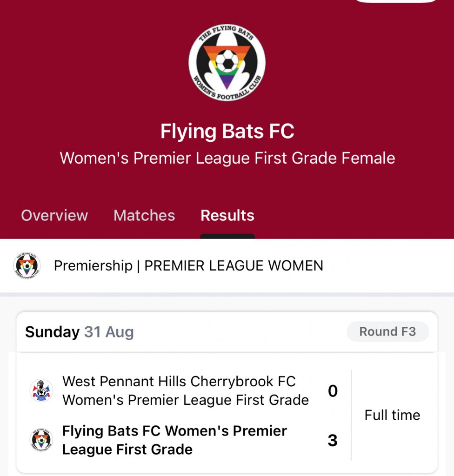
Task: Open the Premiership | PREMIER LEAGUE WOMEN competition row
Action: [227, 265]
